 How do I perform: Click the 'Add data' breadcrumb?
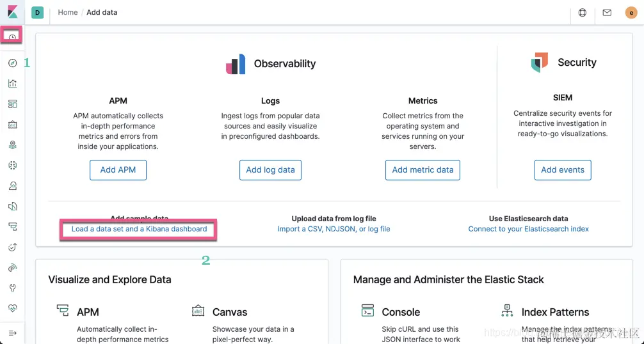tap(102, 12)
